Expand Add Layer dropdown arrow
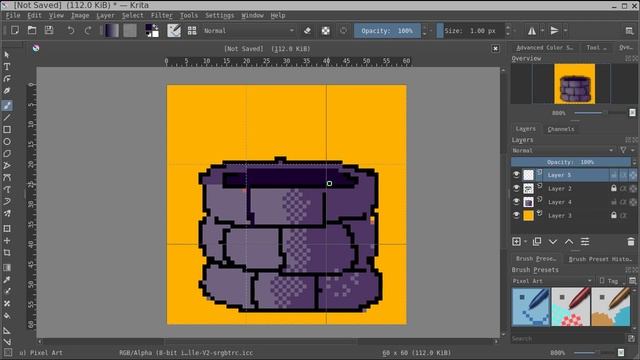This screenshot has height=360, width=640. click(525, 242)
